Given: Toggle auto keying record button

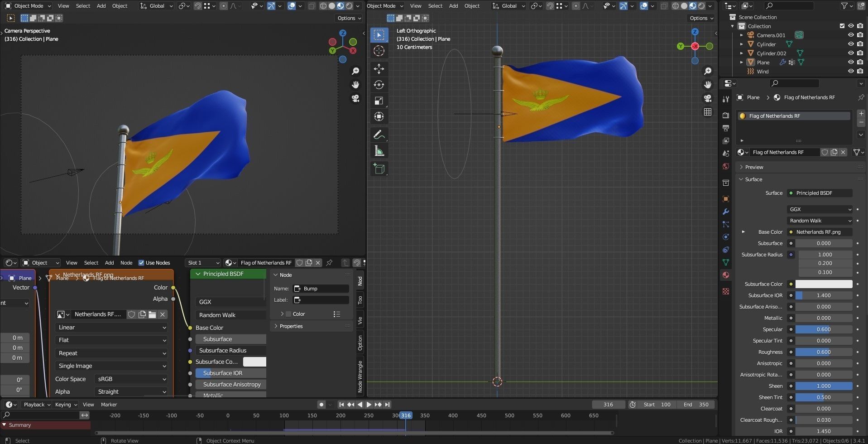Looking at the screenshot, I should click(321, 405).
